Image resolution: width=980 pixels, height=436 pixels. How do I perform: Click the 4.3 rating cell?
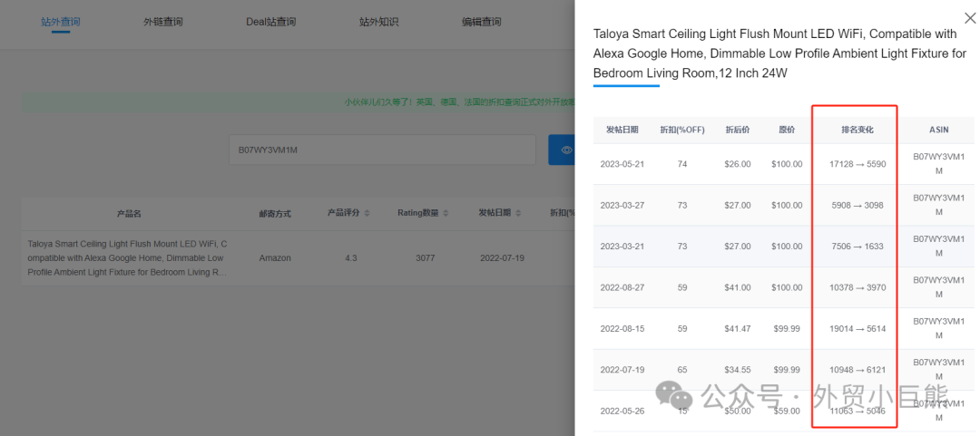click(351, 258)
